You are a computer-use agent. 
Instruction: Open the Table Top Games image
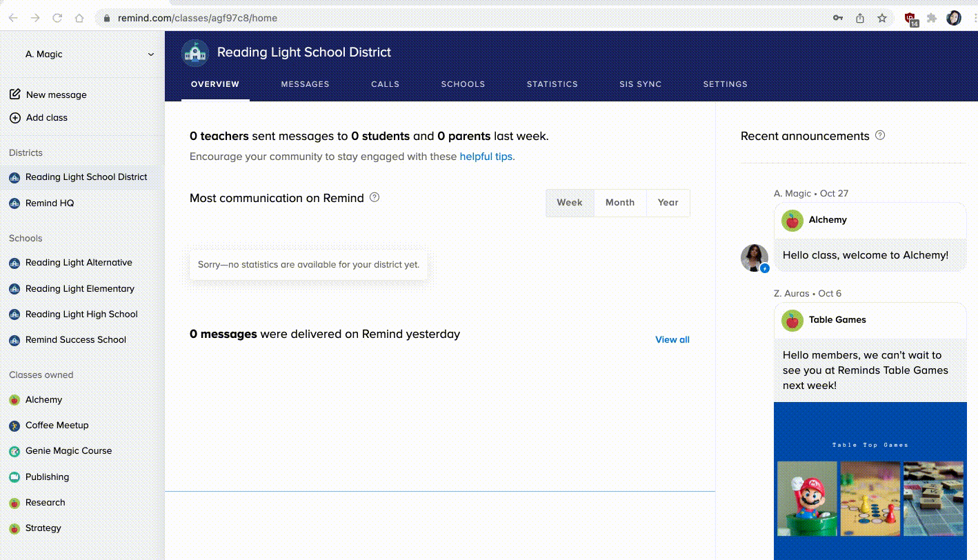coord(870,483)
